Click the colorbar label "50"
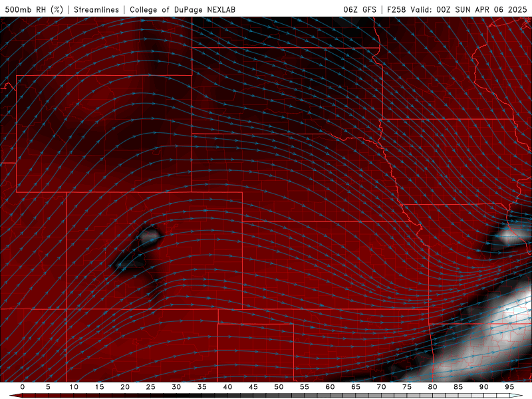532x399 pixels. tap(279, 387)
